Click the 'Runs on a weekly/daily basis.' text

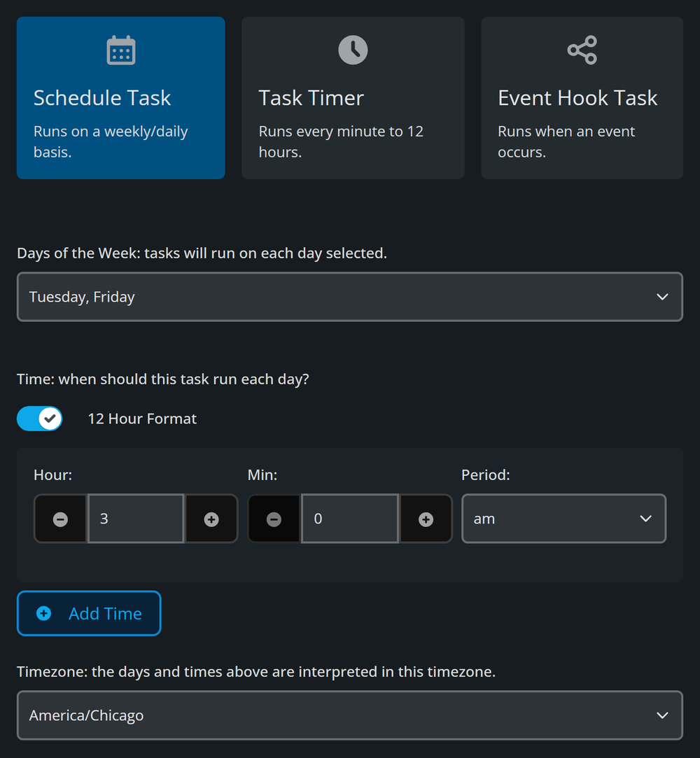(x=111, y=141)
